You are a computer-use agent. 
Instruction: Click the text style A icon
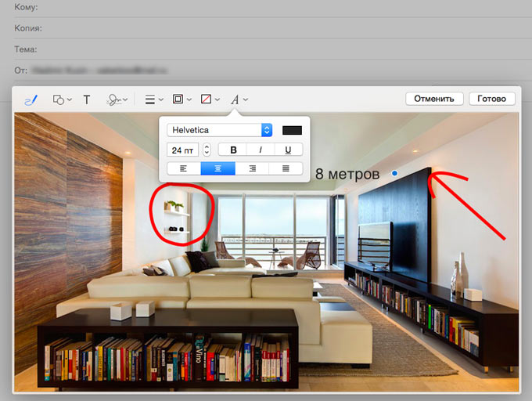coord(238,99)
